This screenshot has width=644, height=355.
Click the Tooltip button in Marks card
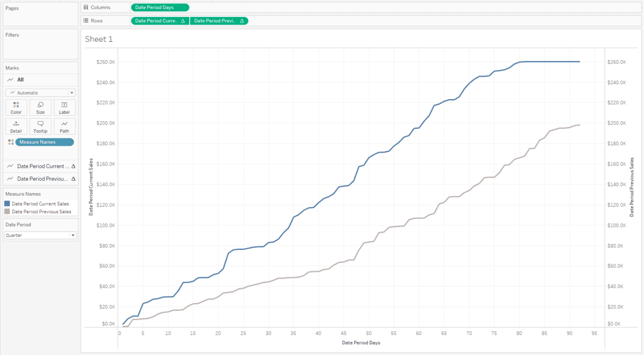[40, 127]
